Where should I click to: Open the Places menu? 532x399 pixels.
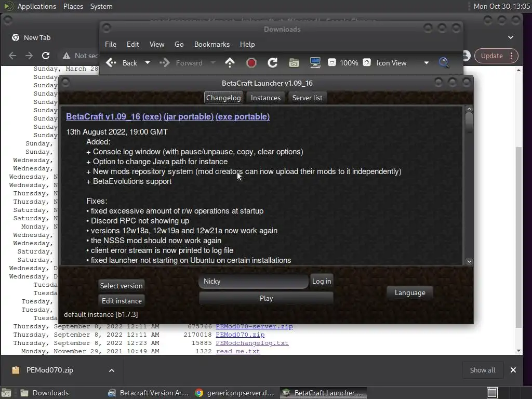(x=73, y=6)
